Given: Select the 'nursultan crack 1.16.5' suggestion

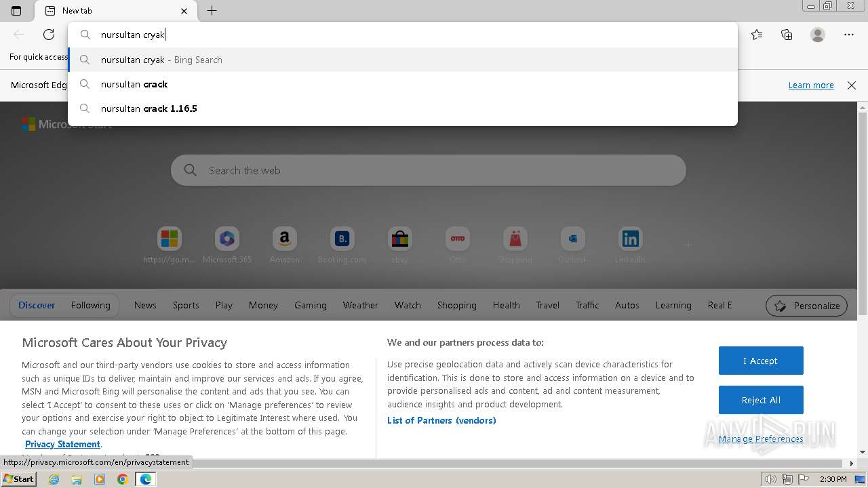Looking at the screenshot, I should [403, 108].
